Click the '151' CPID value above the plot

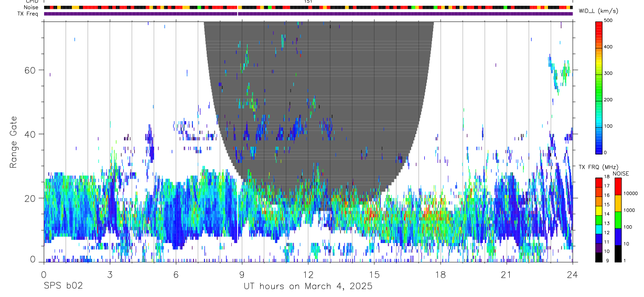point(308,2)
